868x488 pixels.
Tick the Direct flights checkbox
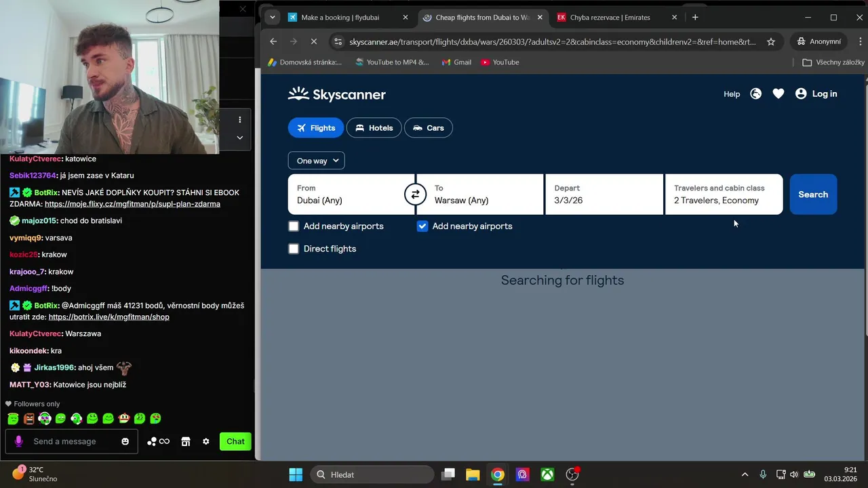(x=294, y=249)
